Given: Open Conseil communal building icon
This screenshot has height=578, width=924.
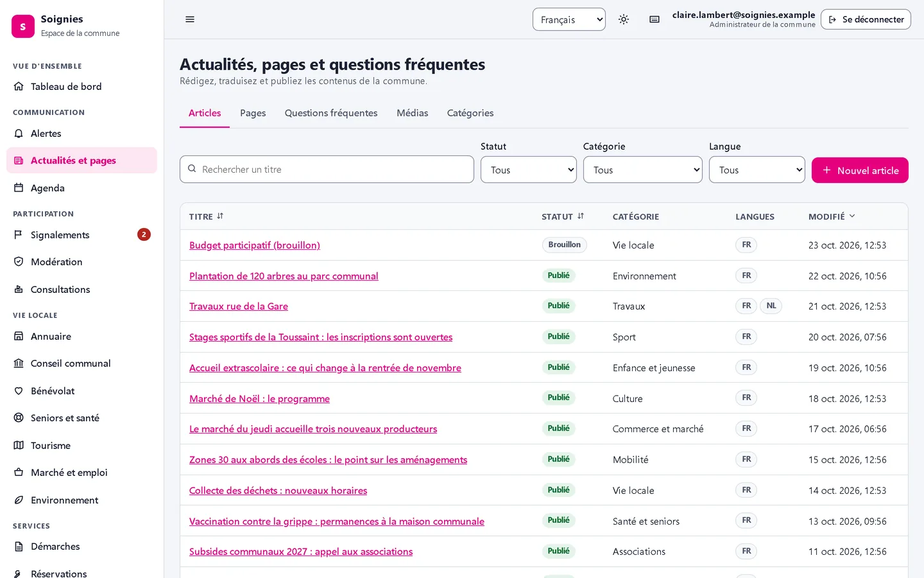Looking at the screenshot, I should click(19, 363).
